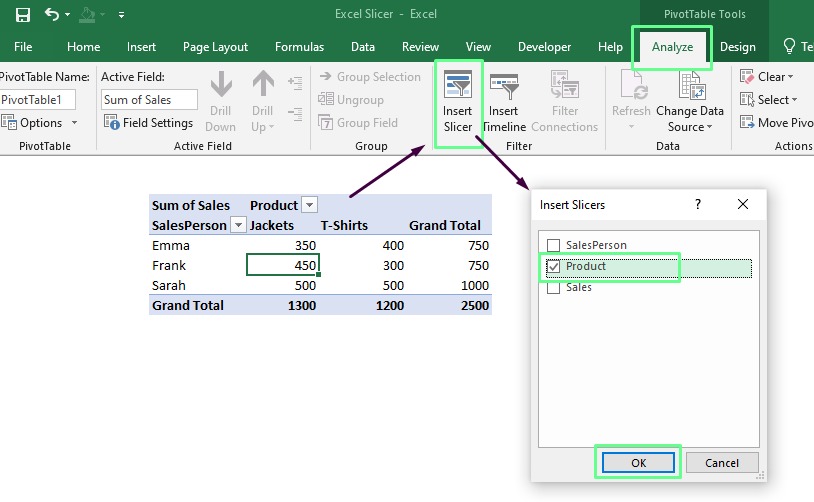Uncheck the Product slicer checkbox

tap(553, 267)
